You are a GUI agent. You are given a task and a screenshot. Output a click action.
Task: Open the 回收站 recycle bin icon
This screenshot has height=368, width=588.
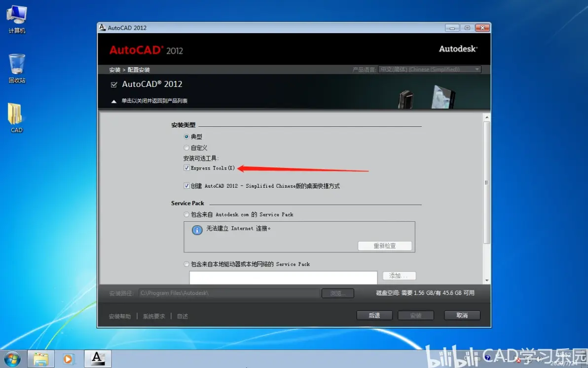(x=17, y=68)
